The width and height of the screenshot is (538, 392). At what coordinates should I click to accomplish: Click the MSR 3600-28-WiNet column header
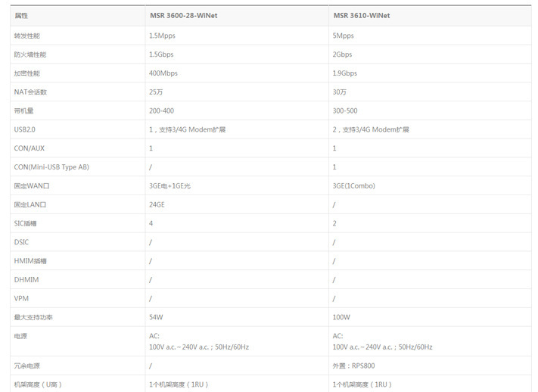[184, 15]
